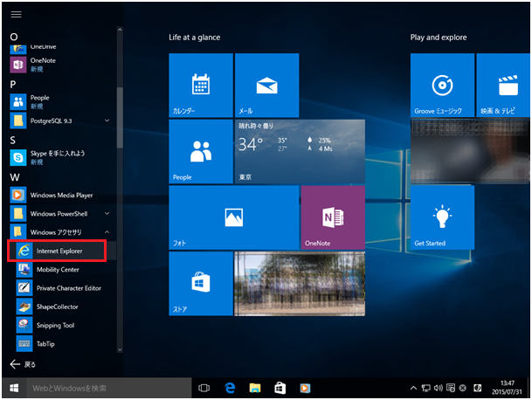
Task: Expand the Windows PowerShell folder chevron
Action: coord(107,213)
